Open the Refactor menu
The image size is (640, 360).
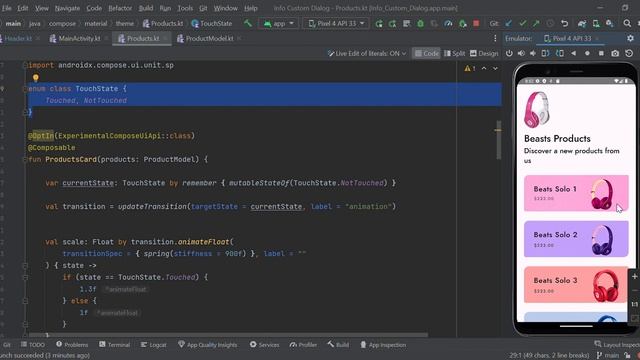point(120,8)
